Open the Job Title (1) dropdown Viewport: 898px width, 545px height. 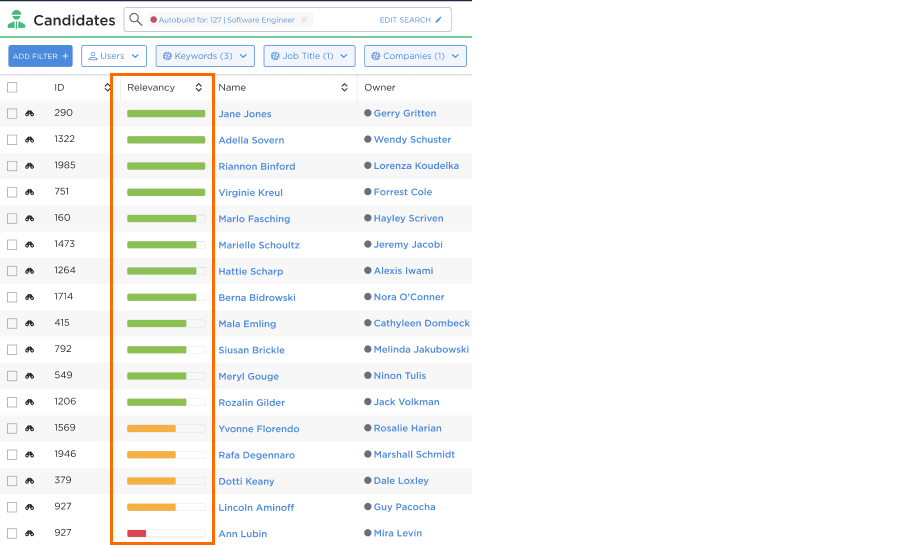pyautogui.click(x=309, y=56)
